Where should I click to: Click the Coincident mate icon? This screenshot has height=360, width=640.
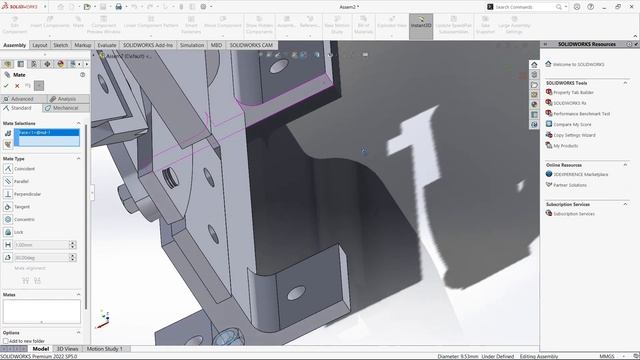(8, 169)
